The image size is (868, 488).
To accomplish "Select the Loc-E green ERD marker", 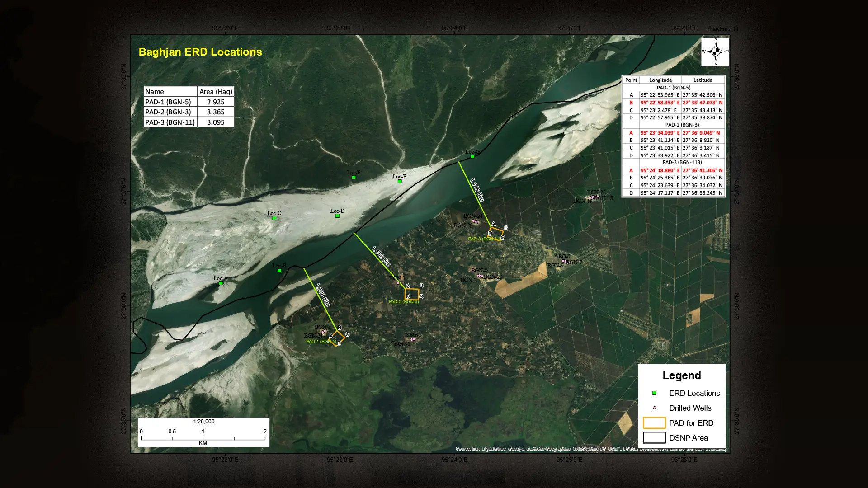I will pyautogui.click(x=400, y=182).
